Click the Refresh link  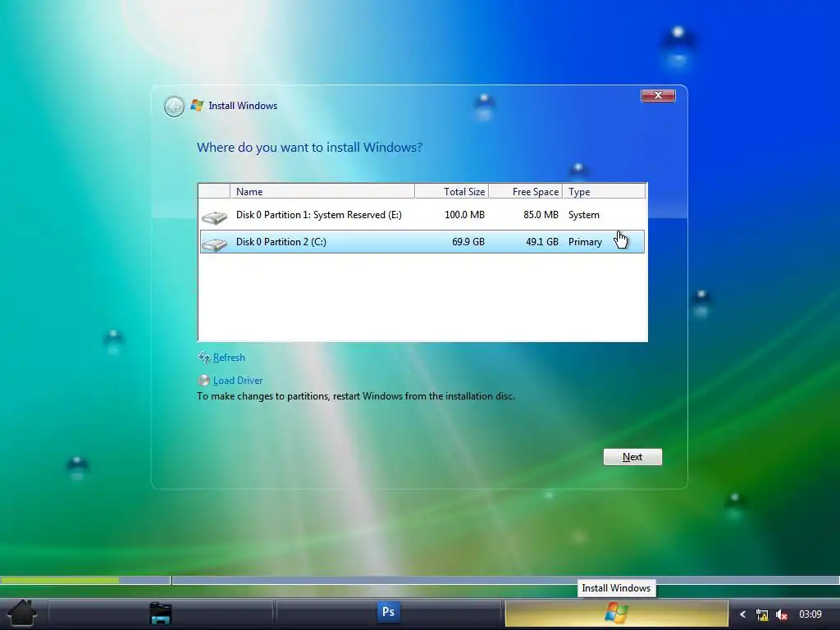coord(229,358)
